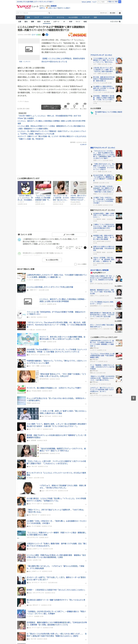
Task: Open the 地域 category
Action: (85, 21)
